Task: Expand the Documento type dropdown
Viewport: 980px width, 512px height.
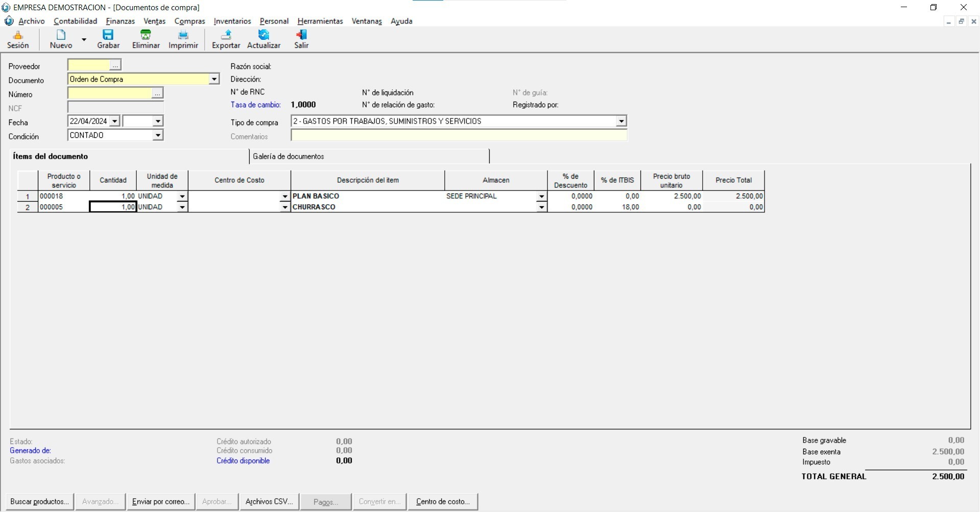Action: coord(214,79)
